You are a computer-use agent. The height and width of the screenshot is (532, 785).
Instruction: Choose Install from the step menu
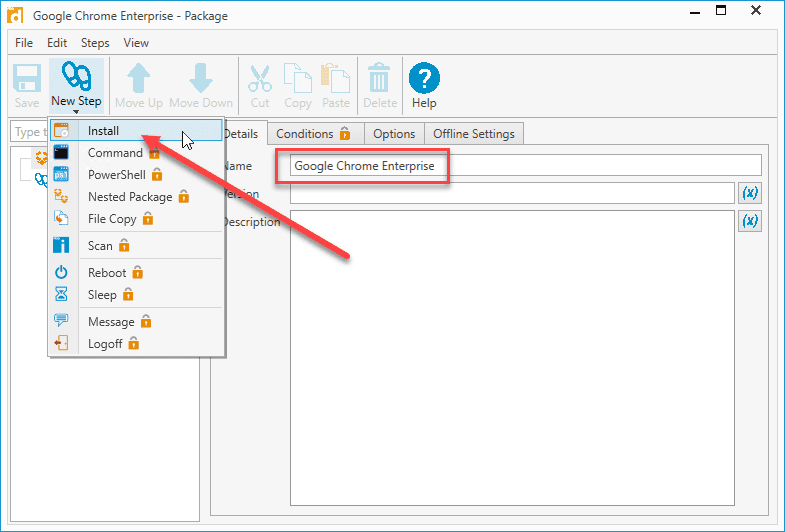pos(136,131)
